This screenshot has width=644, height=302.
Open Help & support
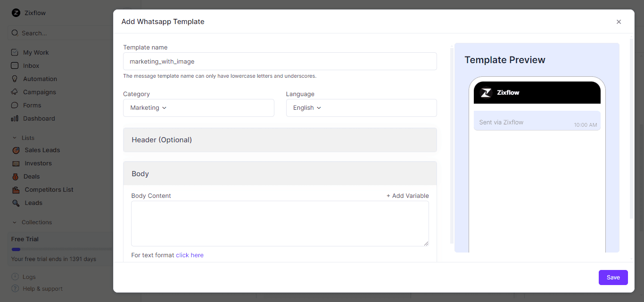pyautogui.click(x=42, y=288)
